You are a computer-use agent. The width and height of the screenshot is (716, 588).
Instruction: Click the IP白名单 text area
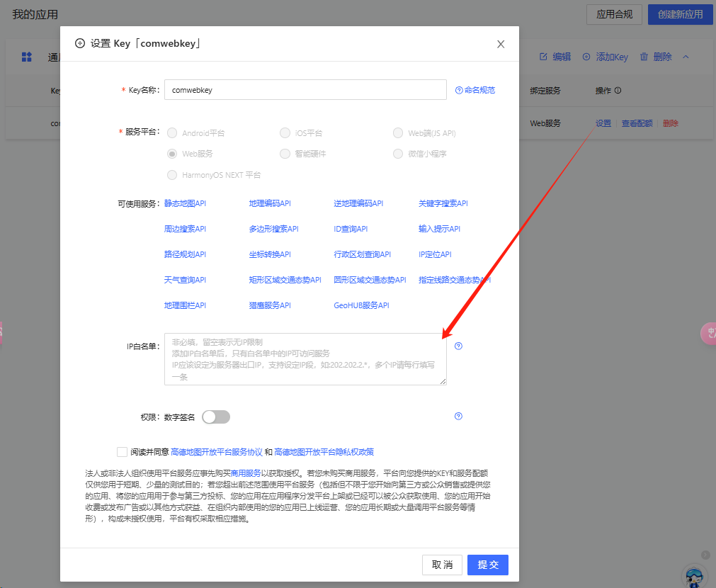coord(305,359)
